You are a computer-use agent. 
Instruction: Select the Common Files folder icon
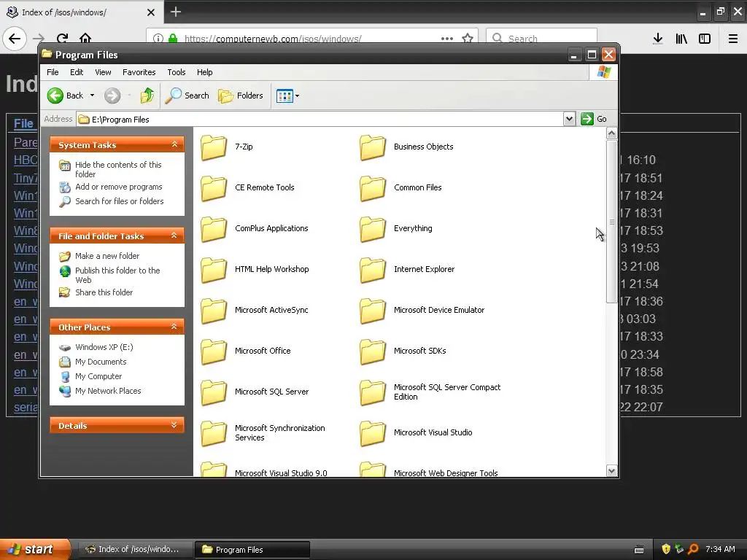click(x=373, y=188)
